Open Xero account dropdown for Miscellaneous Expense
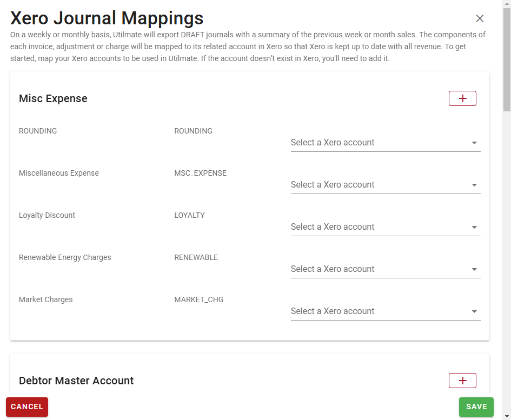Screen dimensions: 511x420 pyautogui.click(x=386, y=185)
